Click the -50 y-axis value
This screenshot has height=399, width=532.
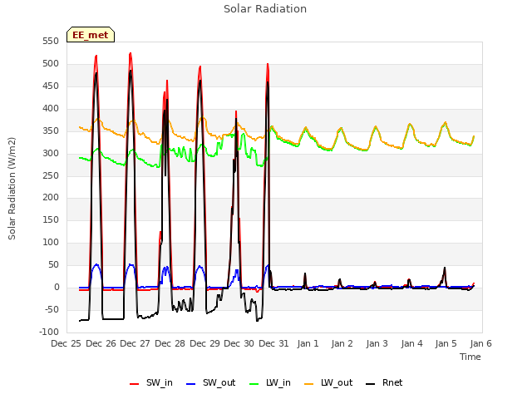(52, 309)
